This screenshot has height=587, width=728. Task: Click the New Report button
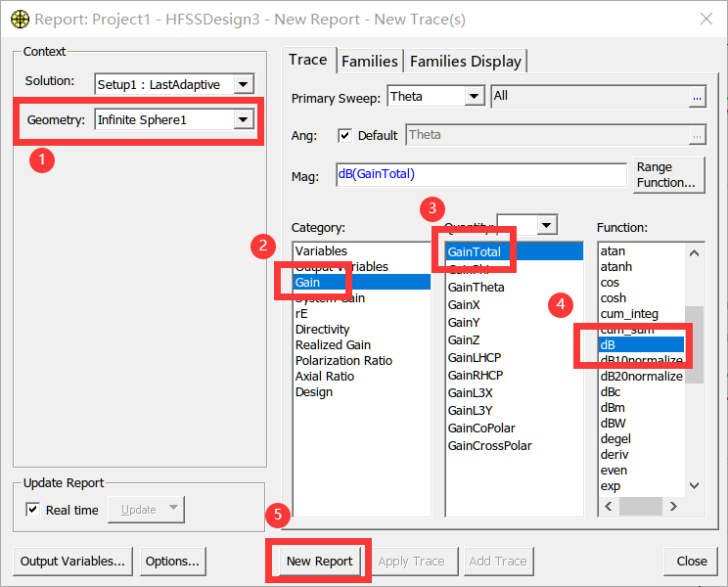click(x=319, y=561)
